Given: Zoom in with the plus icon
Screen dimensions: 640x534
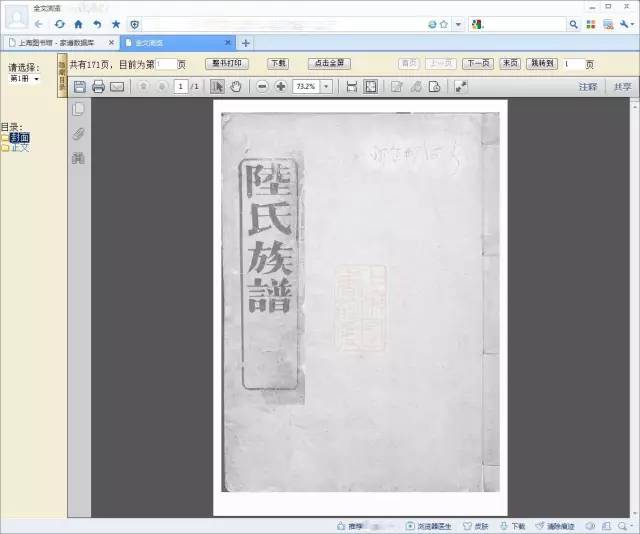Looking at the screenshot, I should tap(281, 87).
